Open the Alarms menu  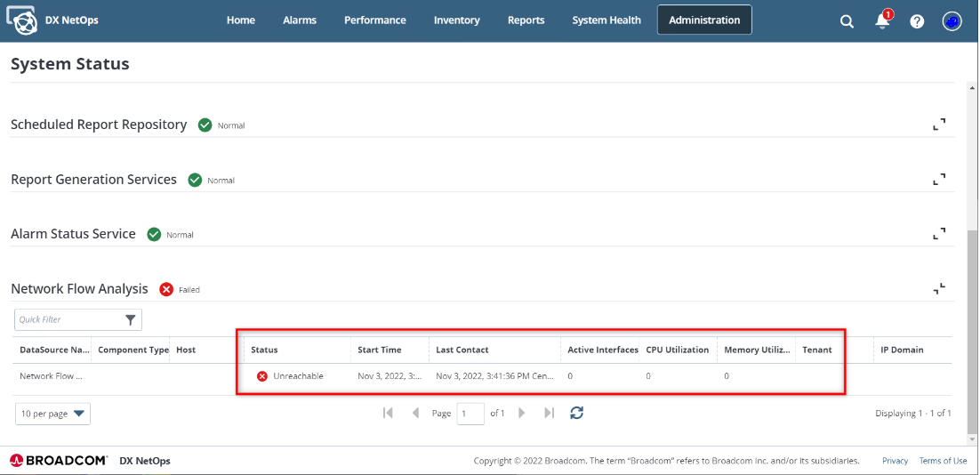(x=300, y=20)
